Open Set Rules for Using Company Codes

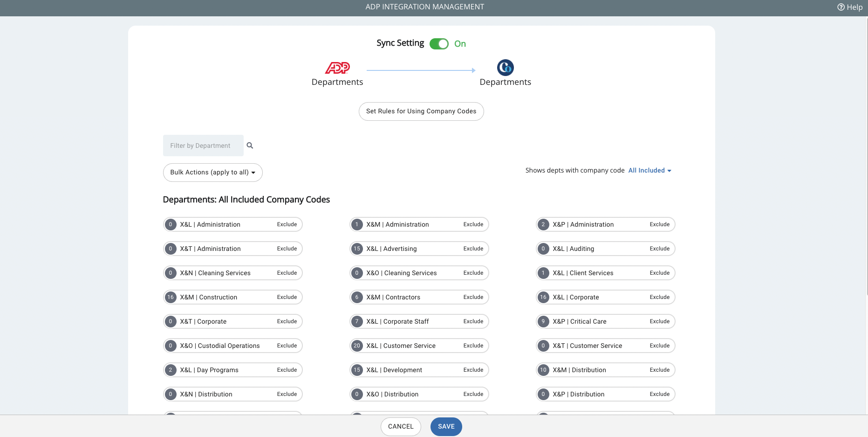click(421, 111)
